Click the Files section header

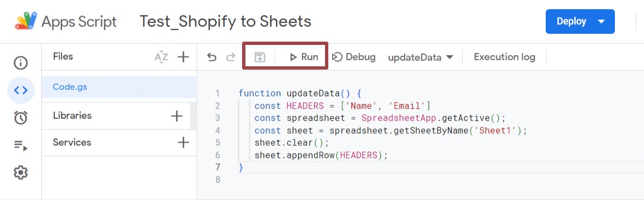[63, 56]
